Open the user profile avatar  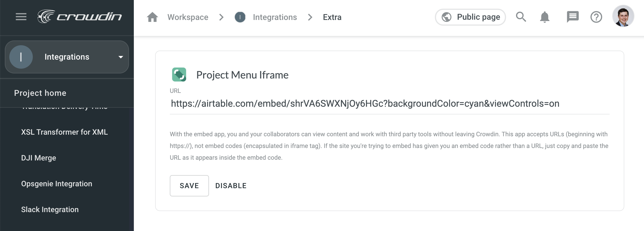coord(623,16)
